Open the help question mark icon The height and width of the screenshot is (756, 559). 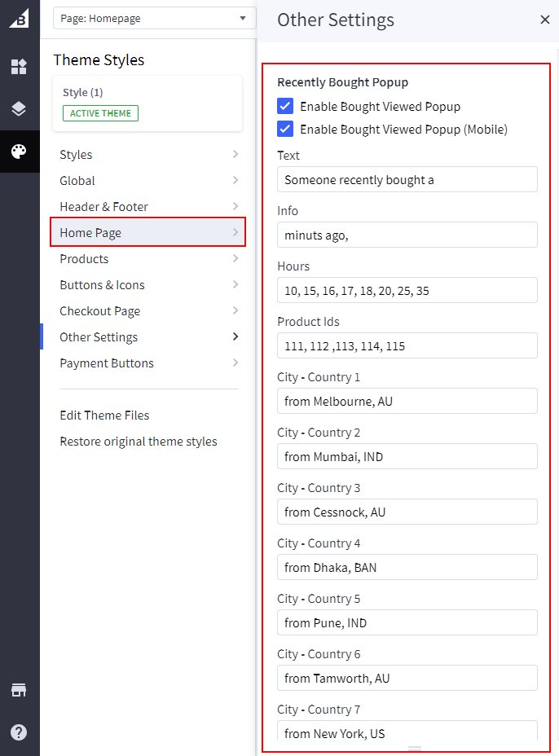pos(19,732)
